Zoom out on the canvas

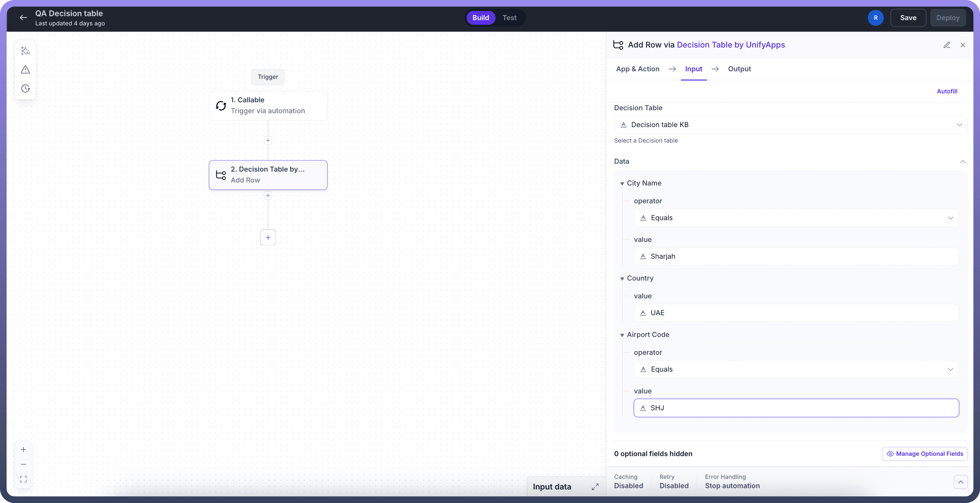coord(23,465)
